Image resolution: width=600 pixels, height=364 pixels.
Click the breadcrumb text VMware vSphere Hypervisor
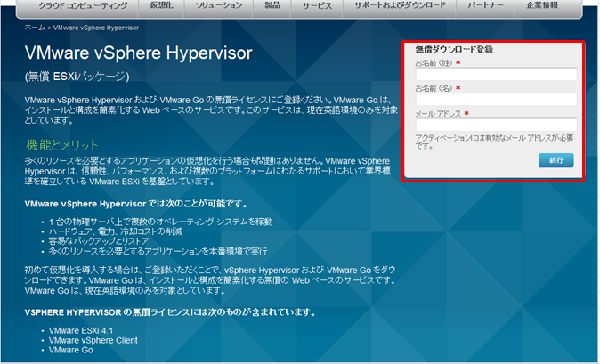(x=96, y=28)
